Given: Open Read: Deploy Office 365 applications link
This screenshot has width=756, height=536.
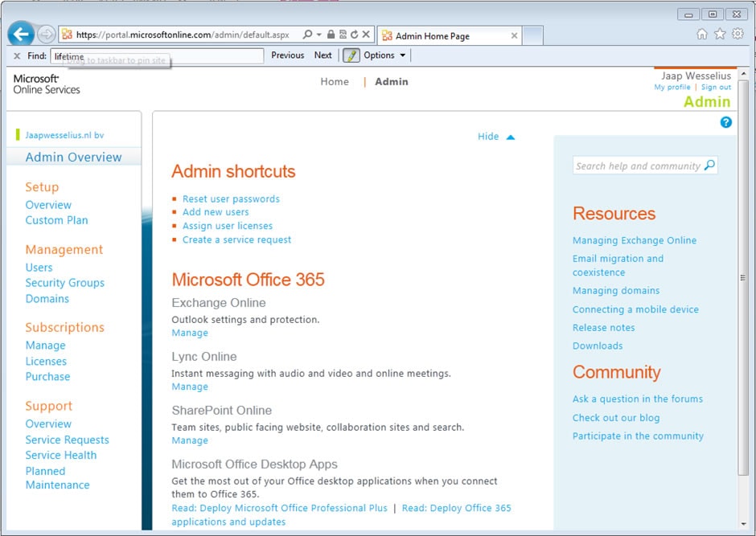Looking at the screenshot, I should (456, 508).
